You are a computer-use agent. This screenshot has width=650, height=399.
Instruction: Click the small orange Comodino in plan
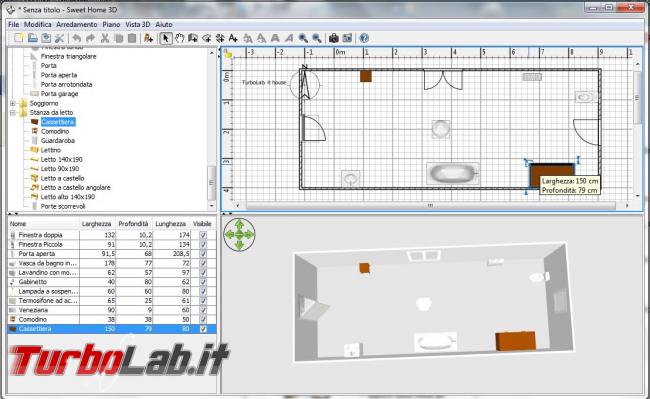[x=366, y=76]
